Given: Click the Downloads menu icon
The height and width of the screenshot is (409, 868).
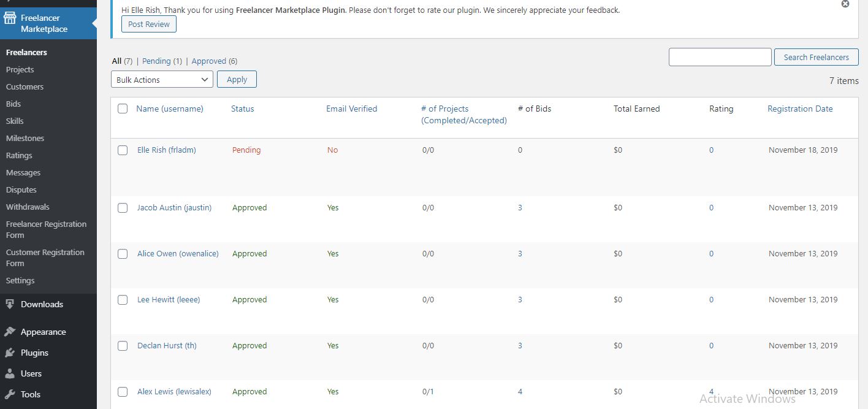Looking at the screenshot, I should tap(10, 304).
